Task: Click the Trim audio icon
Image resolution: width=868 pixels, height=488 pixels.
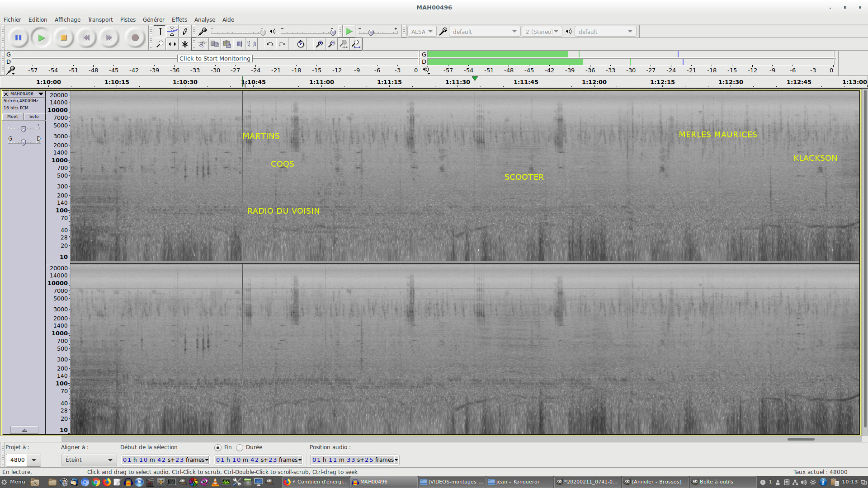Action: click(x=239, y=44)
